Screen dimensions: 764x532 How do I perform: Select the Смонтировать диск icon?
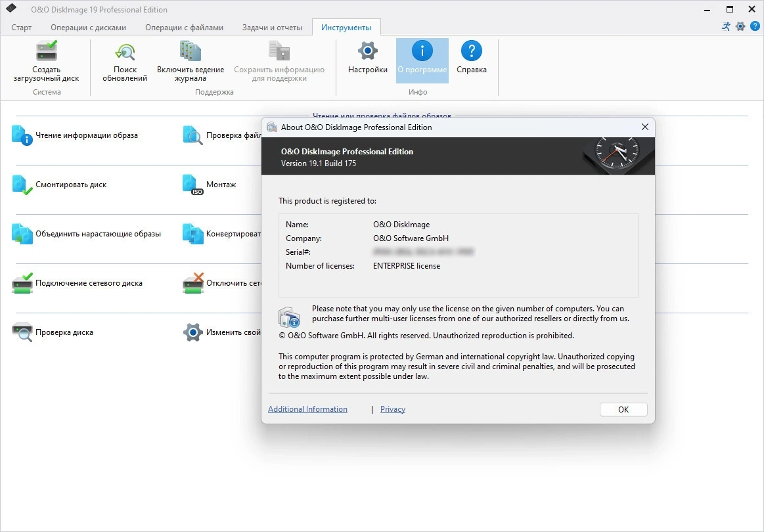(22, 185)
